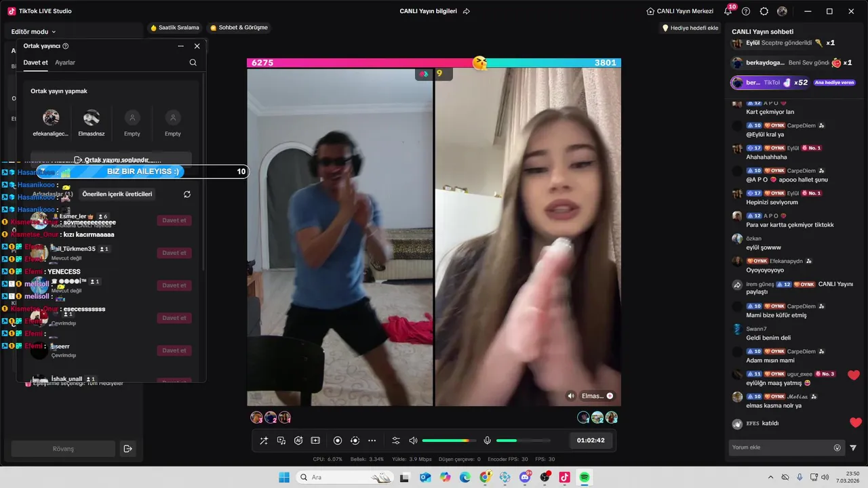This screenshot has height=488, width=868.
Task: Open chat filter funnel icon
Action: (x=853, y=447)
